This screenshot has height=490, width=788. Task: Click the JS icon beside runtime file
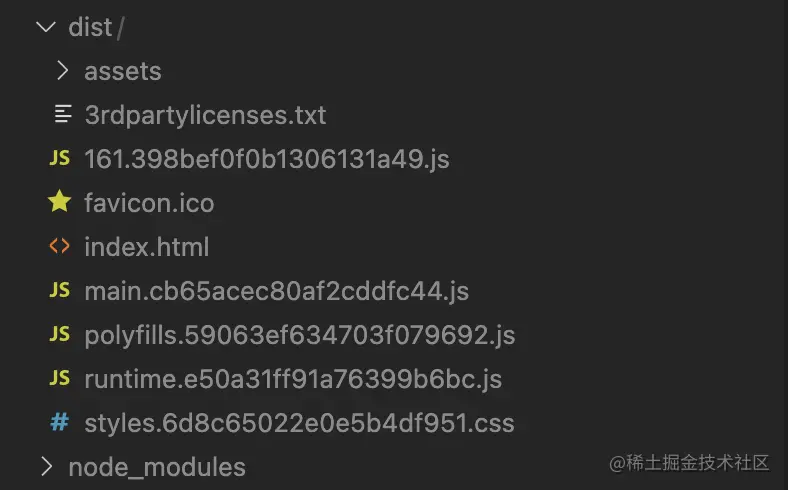[60, 378]
